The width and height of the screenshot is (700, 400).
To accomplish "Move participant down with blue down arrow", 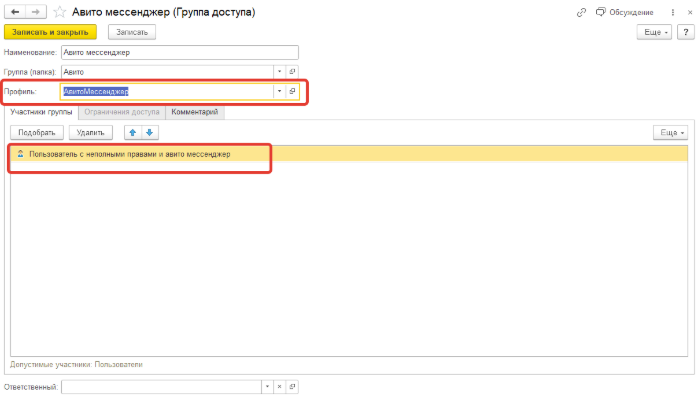I will 149,132.
